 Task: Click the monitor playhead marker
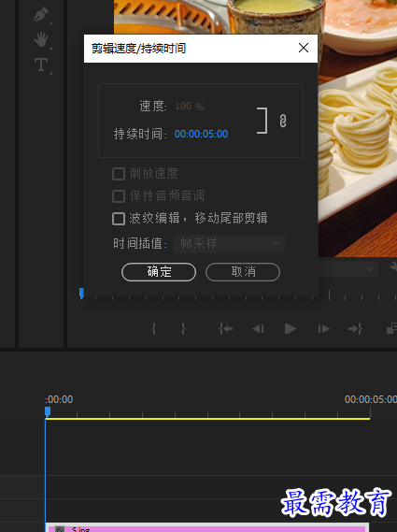click(81, 294)
